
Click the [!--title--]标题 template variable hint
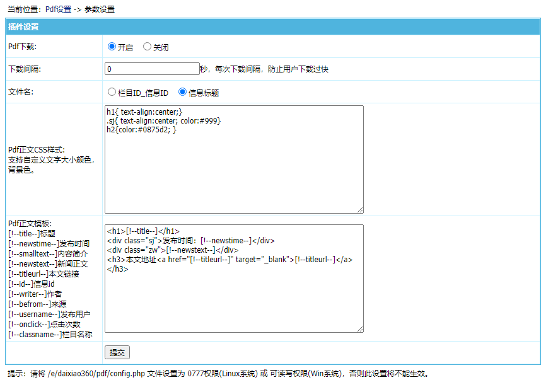tap(32, 234)
